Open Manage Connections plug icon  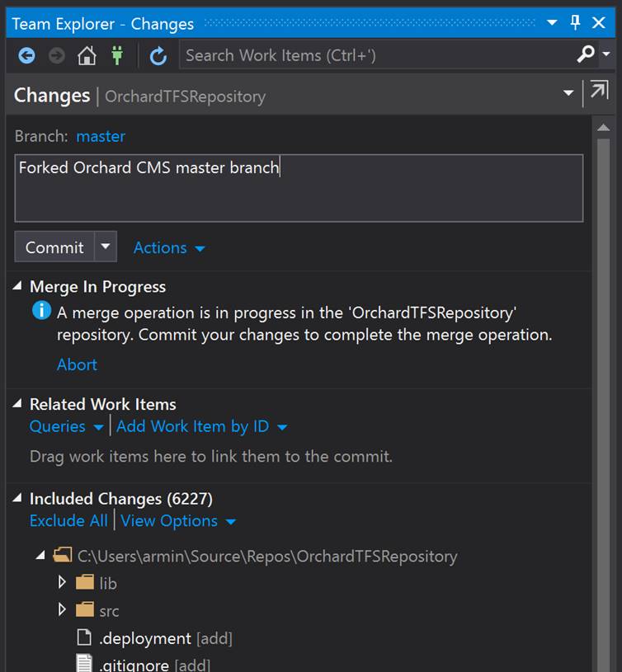tap(117, 55)
